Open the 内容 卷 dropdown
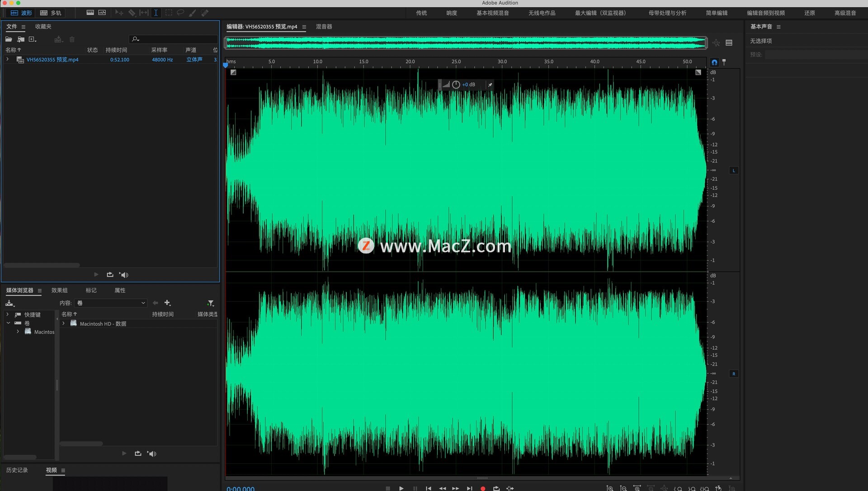868x491 pixels. (x=111, y=303)
